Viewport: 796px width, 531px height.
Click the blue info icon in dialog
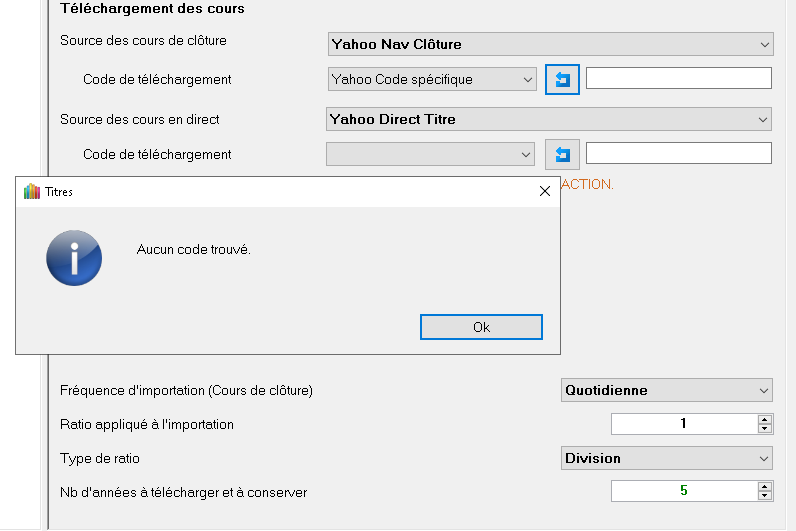point(74,258)
